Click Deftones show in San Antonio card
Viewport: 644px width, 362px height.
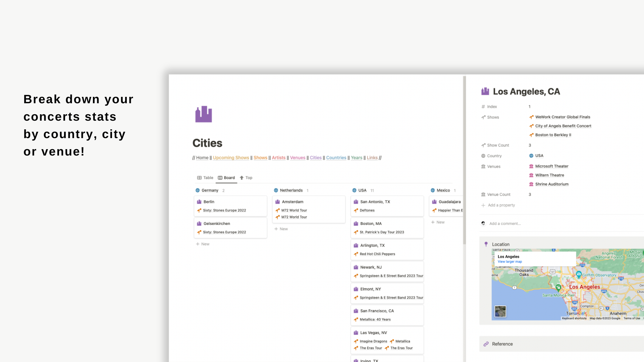point(364,210)
